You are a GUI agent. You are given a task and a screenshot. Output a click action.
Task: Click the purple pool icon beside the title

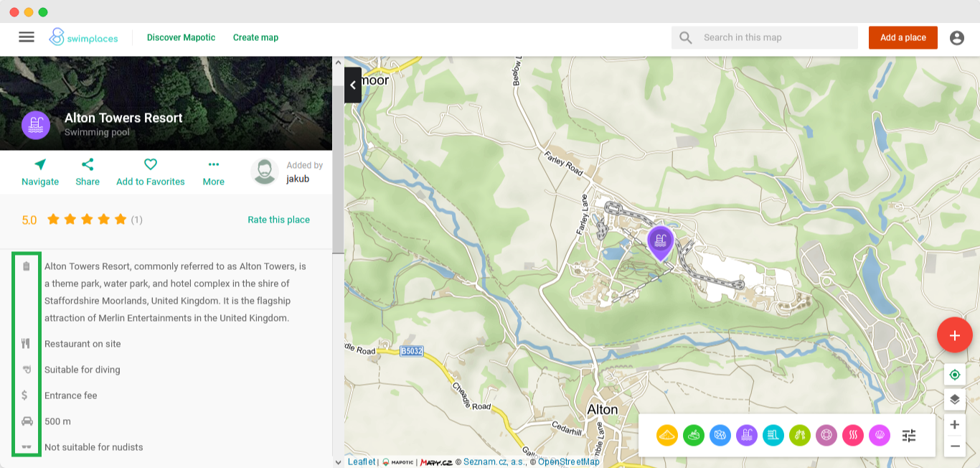(x=35, y=125)
